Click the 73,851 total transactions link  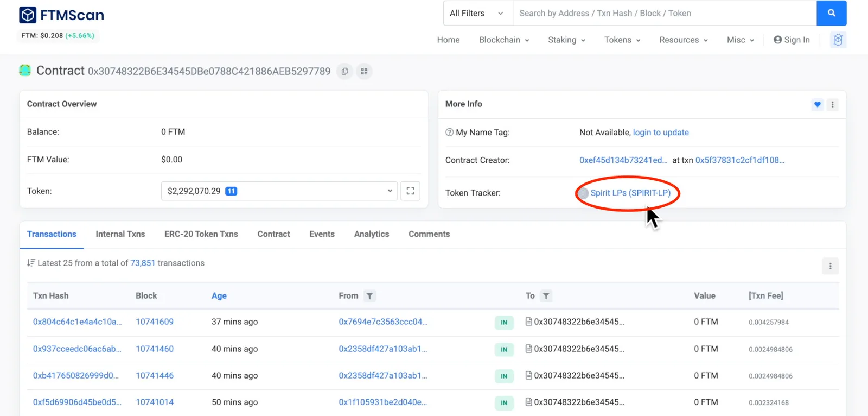pyautogui.click(x=143, y=263)
